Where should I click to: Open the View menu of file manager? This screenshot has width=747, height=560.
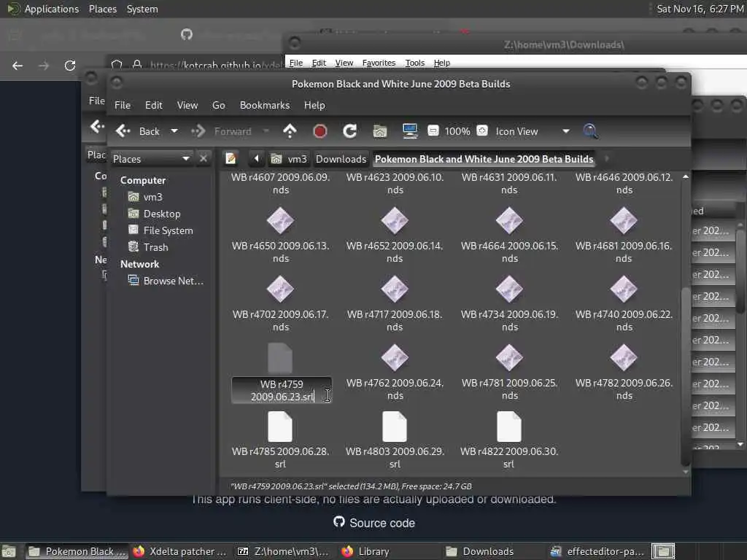187,105
